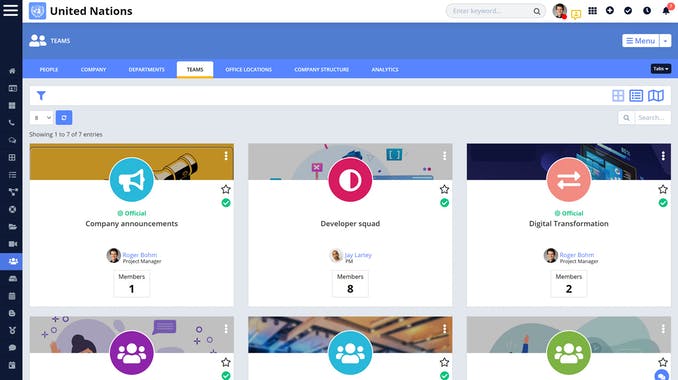
Task: Open the user profile avatar
Action: [560, 11]
